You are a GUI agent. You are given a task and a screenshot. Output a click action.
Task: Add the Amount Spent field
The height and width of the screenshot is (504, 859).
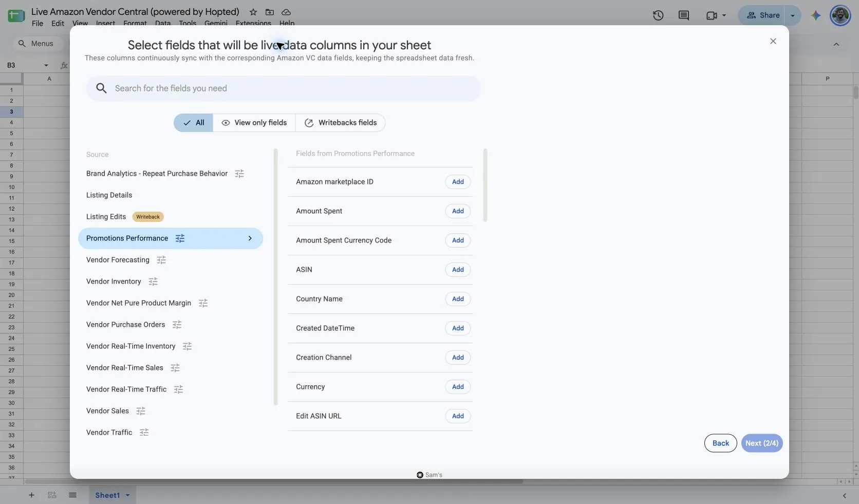click(458, 211)
